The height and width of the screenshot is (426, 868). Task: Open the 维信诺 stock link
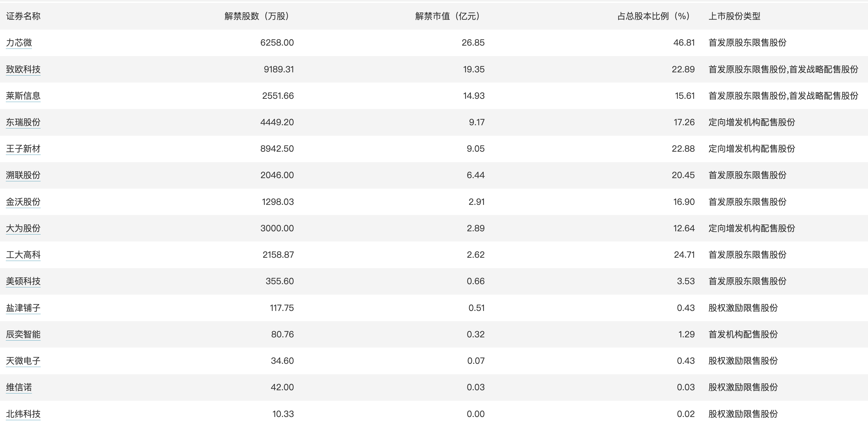[19, 387]
